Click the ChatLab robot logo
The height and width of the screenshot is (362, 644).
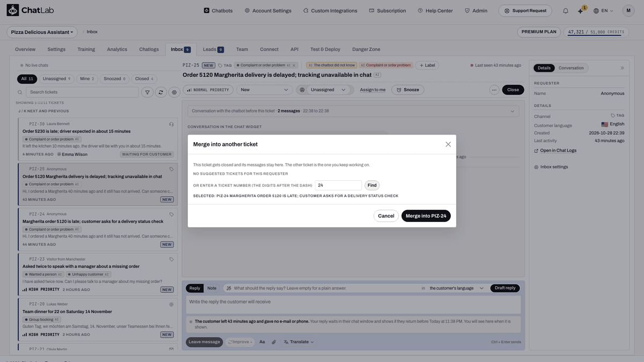(13, 10)
